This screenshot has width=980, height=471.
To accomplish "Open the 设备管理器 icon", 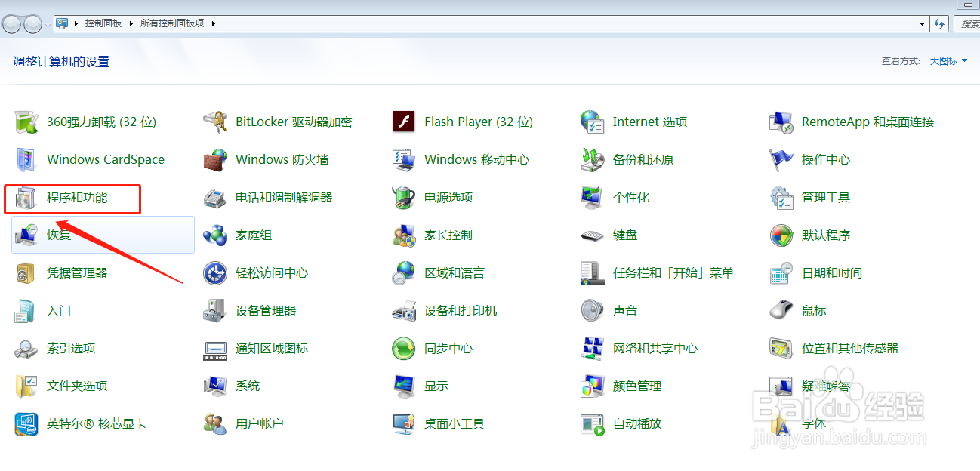I will 215,310.
